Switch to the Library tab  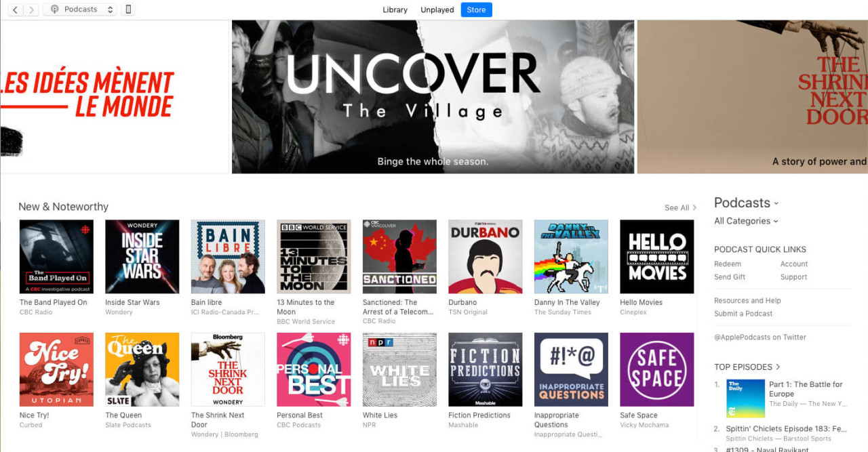tap(395, 9)
